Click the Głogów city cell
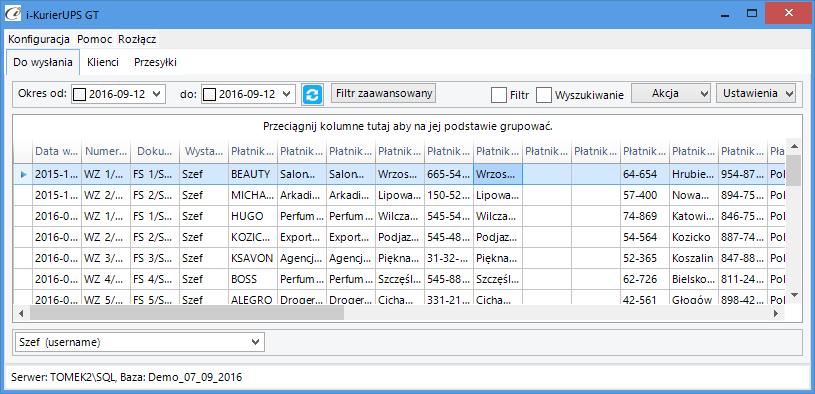815x394 pixels. (694, 298)
